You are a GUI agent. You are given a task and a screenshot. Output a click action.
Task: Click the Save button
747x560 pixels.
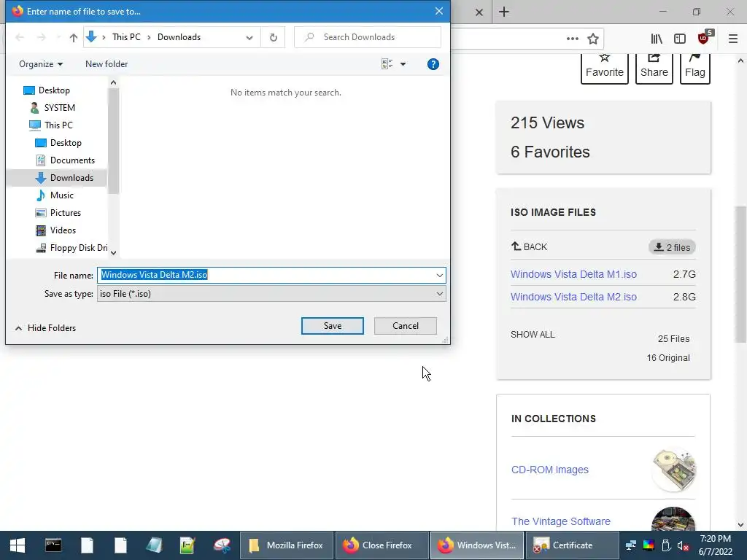coord(333,326)
